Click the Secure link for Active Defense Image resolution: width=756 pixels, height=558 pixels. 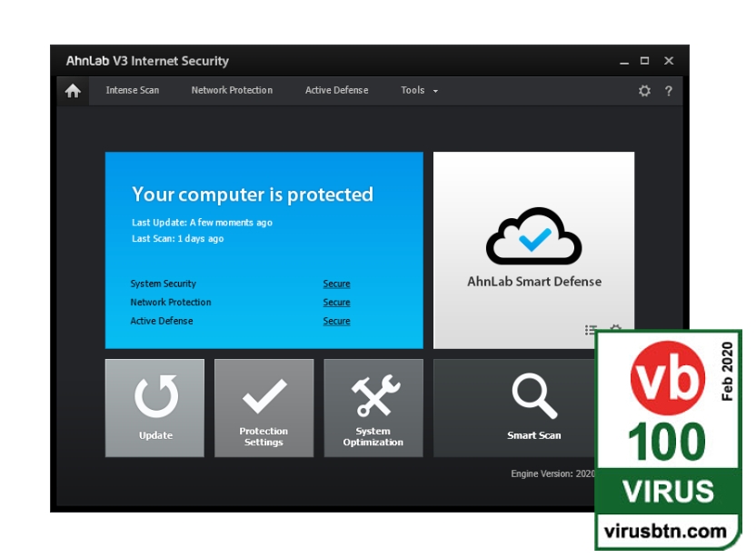coord(336,321)
